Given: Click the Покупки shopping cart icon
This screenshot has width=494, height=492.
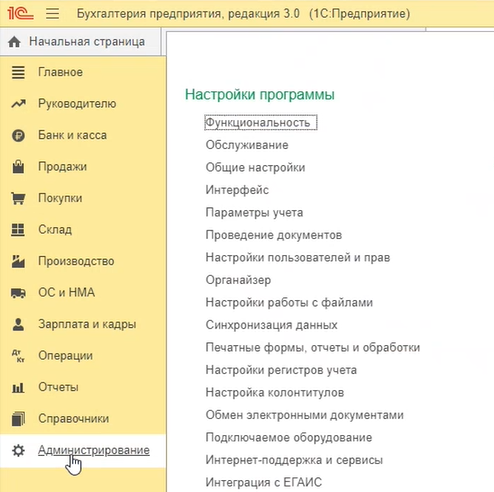Looking at the screenshot, I should point(18,198).
